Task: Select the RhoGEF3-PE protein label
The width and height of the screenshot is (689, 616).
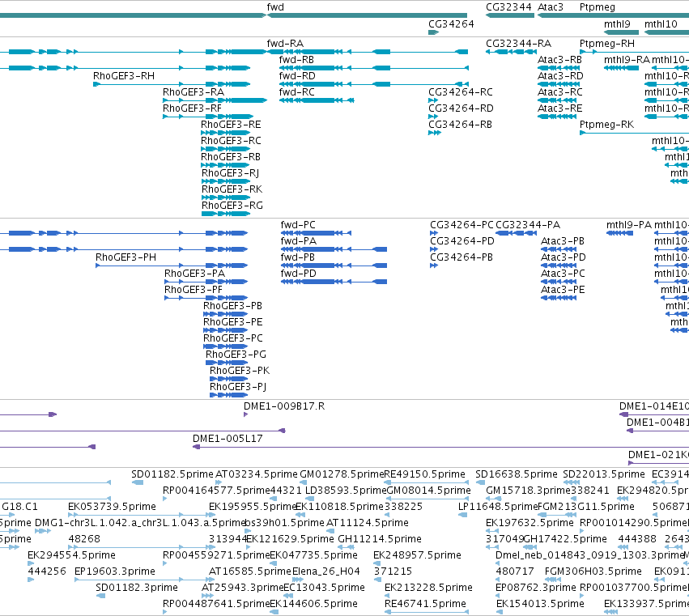Action: pyautogui.click(x=232, y=322)
